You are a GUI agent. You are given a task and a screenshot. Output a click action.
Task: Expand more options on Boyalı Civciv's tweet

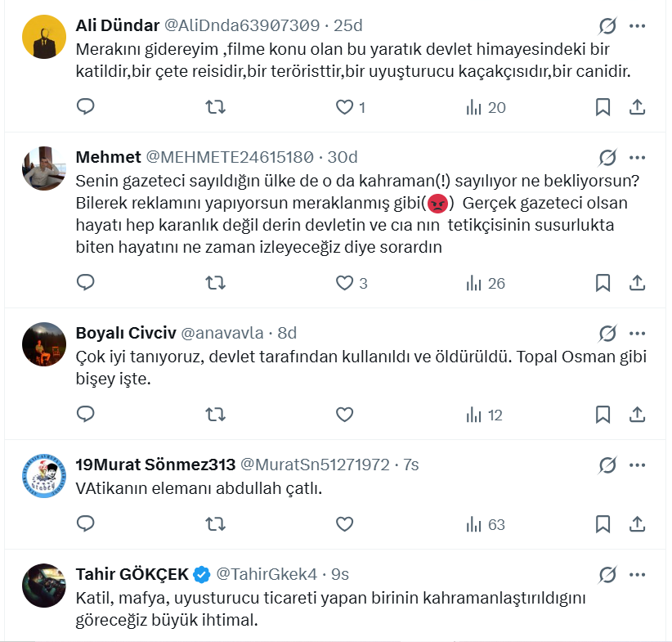(x=638, y=333)
